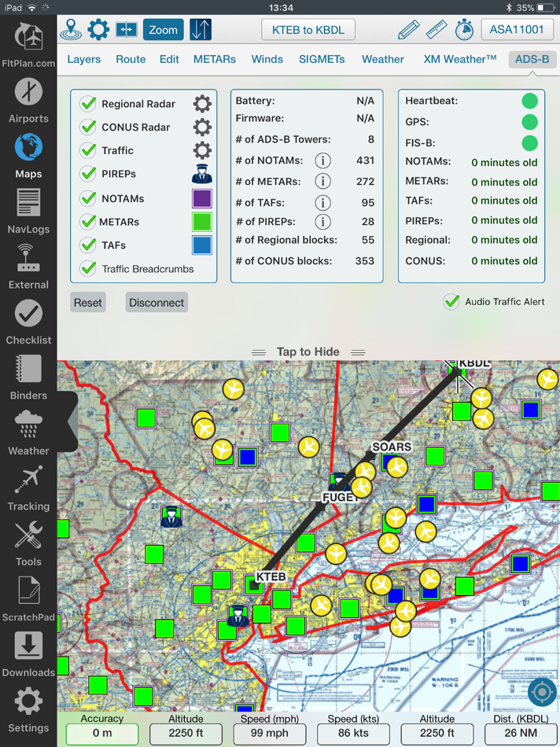Uncheck the Traffic Breadcrumbs checkbox
The height and width of the screenshot is (747, 560).
click(x=88, y=268)
